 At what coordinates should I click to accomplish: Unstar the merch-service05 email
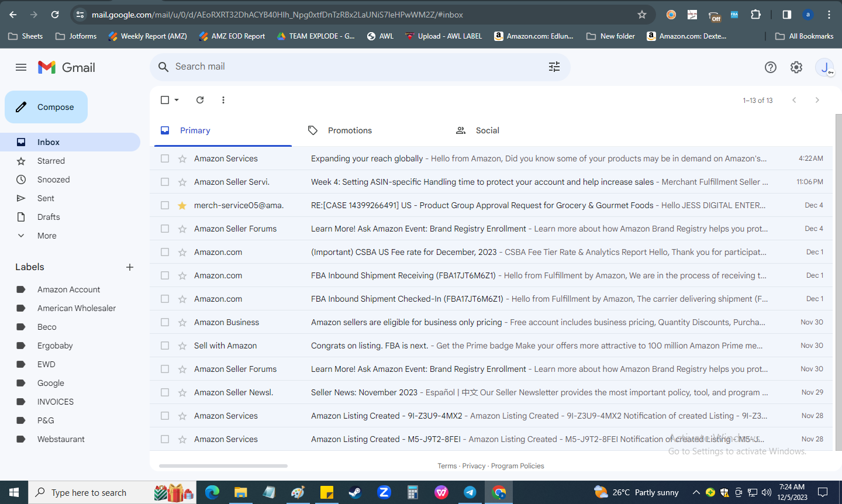pyautogui.click(x=182, y=205)
